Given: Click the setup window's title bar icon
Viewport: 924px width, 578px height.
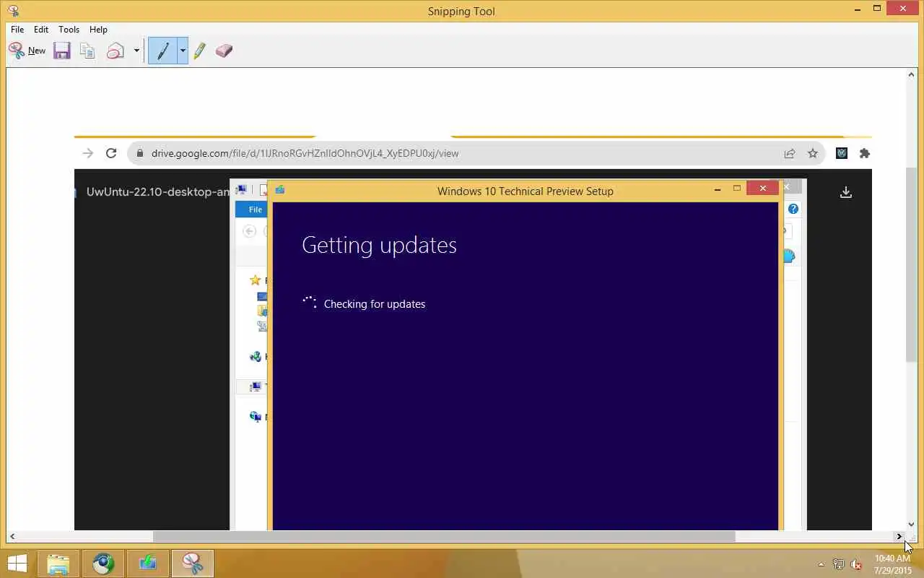Looking at the screenshot, I should (280, 190).
